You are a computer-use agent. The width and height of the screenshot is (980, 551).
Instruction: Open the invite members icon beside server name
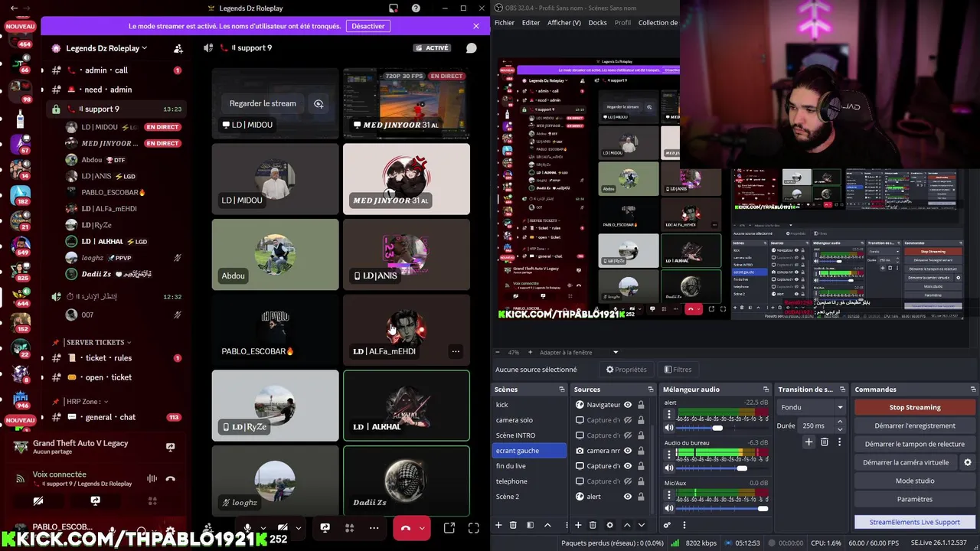(x=178, y=48)
